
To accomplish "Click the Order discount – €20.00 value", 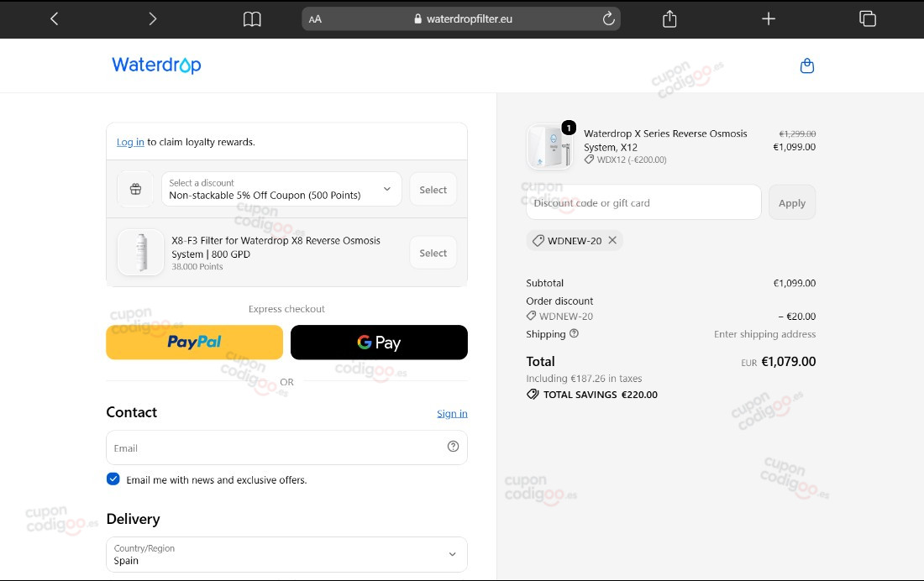I will click(x=796, y=317).
